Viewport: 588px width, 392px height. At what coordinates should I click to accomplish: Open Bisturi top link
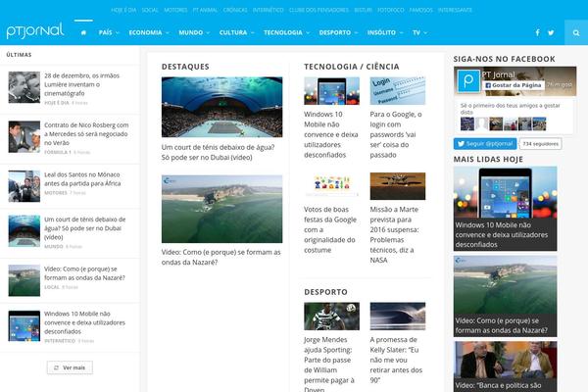363,10
